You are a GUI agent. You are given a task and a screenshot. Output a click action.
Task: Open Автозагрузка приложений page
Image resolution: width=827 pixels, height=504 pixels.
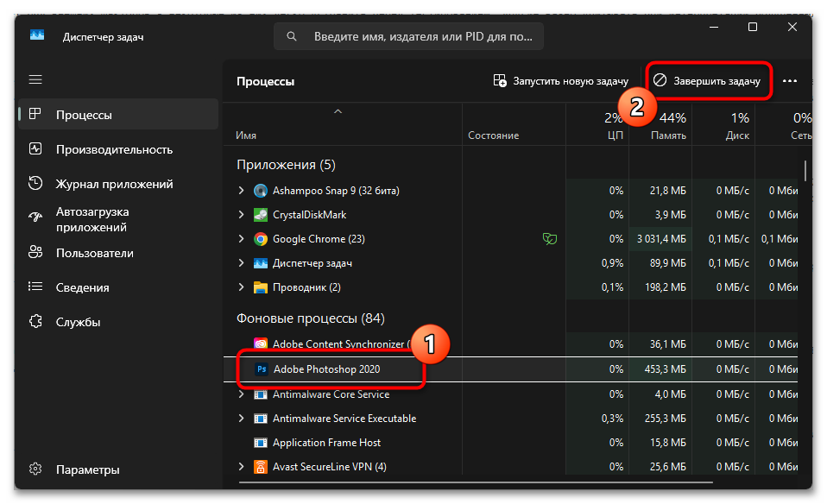point(118,219)
